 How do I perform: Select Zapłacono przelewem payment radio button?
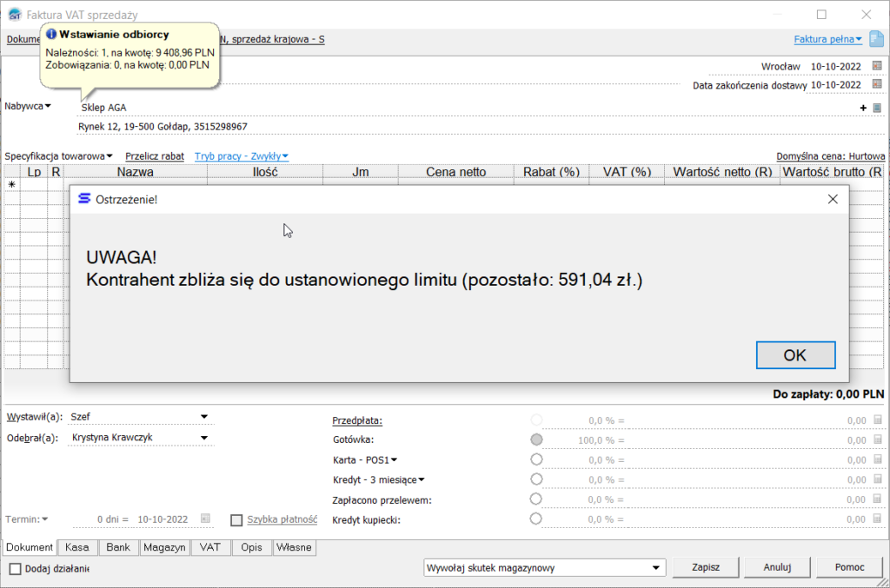[536, 499]
